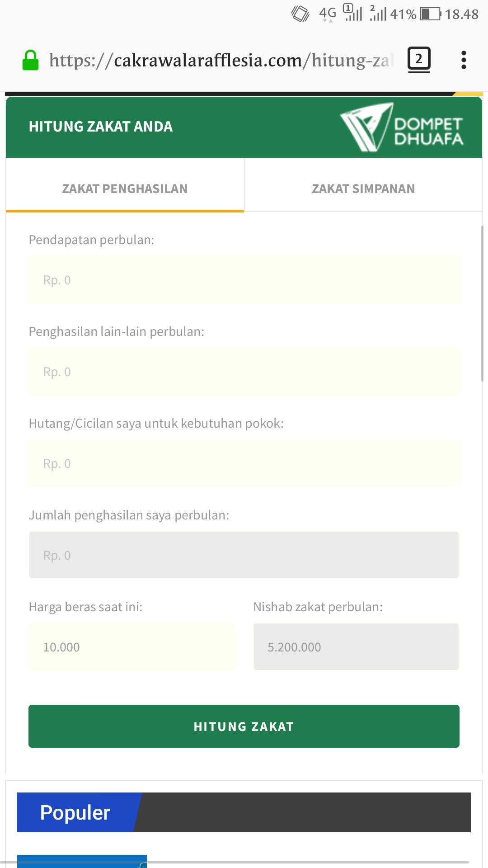
Task: Click the Jumlah penghasilan saya perbulan field
Action: [x=244, y=555]
